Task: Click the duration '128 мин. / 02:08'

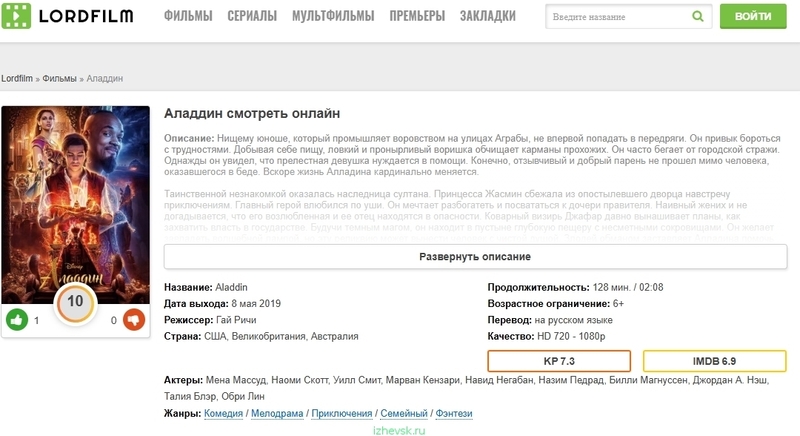Action: point(628,287)
